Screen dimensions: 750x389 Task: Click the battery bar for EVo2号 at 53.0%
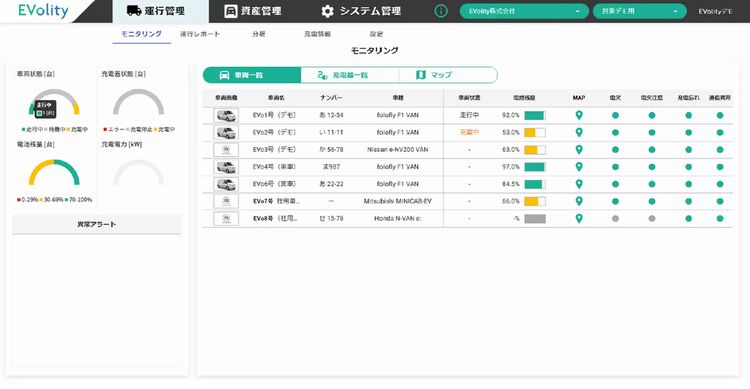coord(535,133)
